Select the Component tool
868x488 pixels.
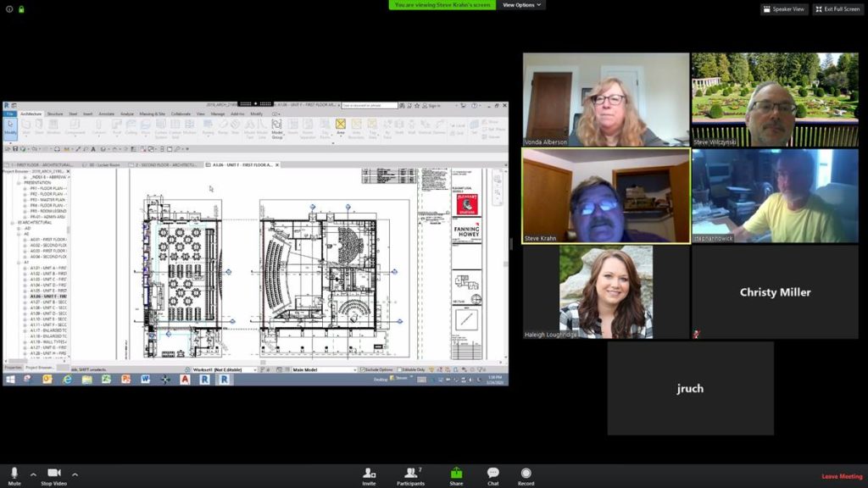coord(75,125)
